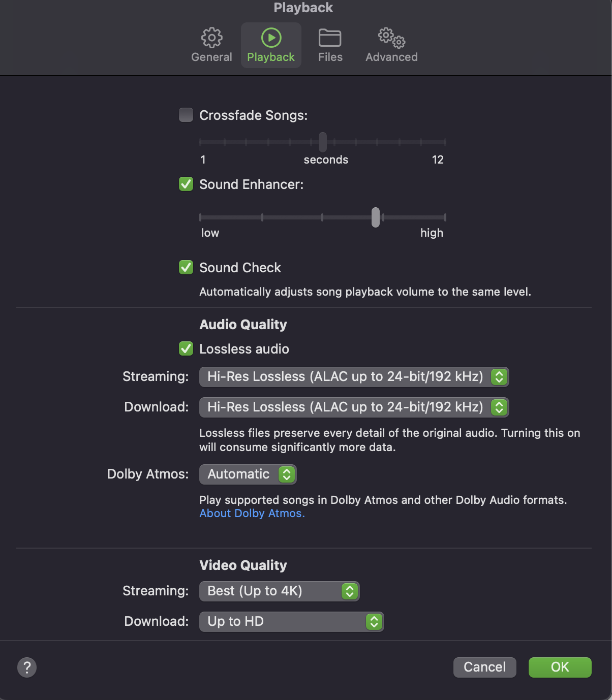Open the Advanced double-gear icon

click(x=391, y=38)
